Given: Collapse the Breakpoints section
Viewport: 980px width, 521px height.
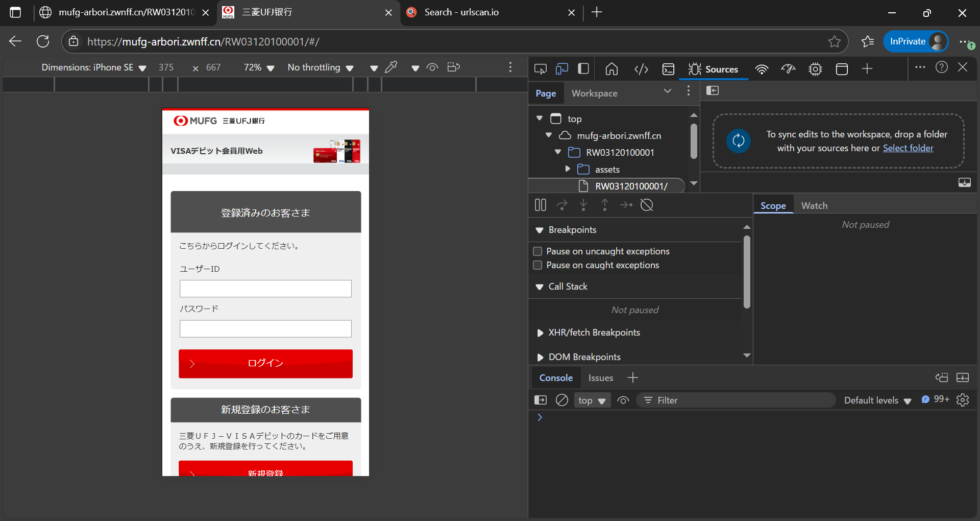Looking at the screenshot, I should (540, 230).
